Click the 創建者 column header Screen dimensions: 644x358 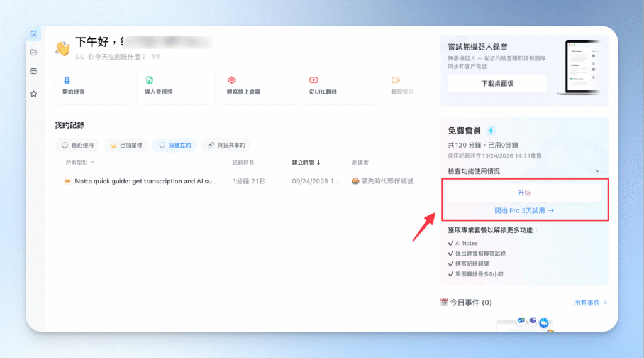pyautogui.click(x=360, y=163)
